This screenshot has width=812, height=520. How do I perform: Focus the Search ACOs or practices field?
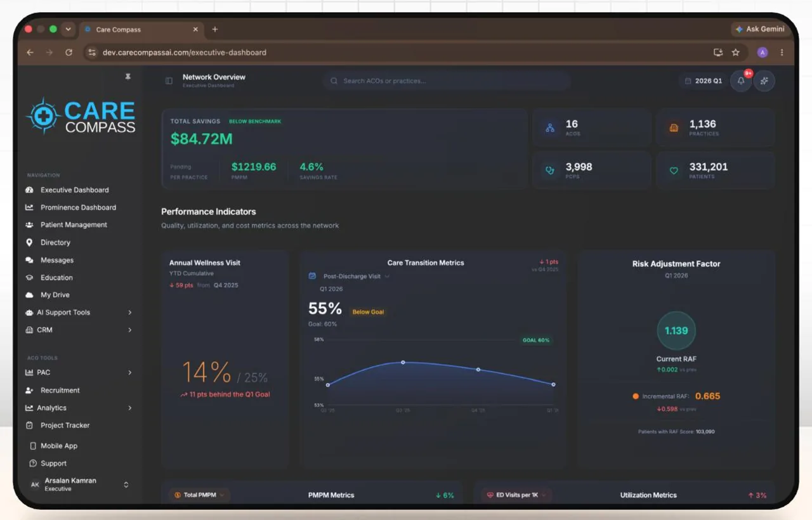point(447,81)
